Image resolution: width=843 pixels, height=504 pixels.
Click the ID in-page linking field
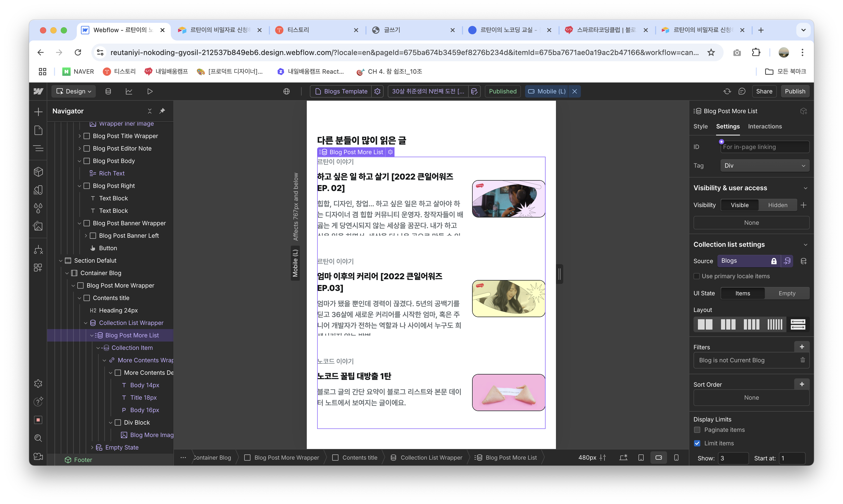point(765,147)
